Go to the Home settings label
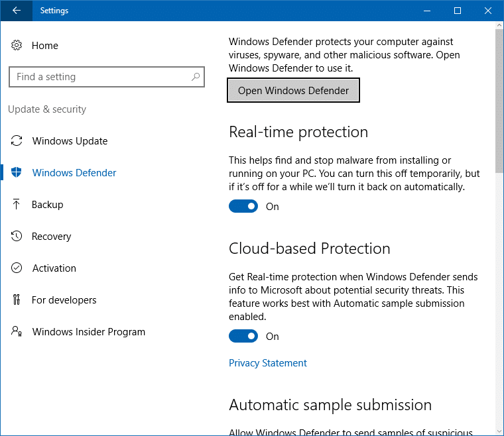This screenshot has width=504, height=436. tap(45, 46)
